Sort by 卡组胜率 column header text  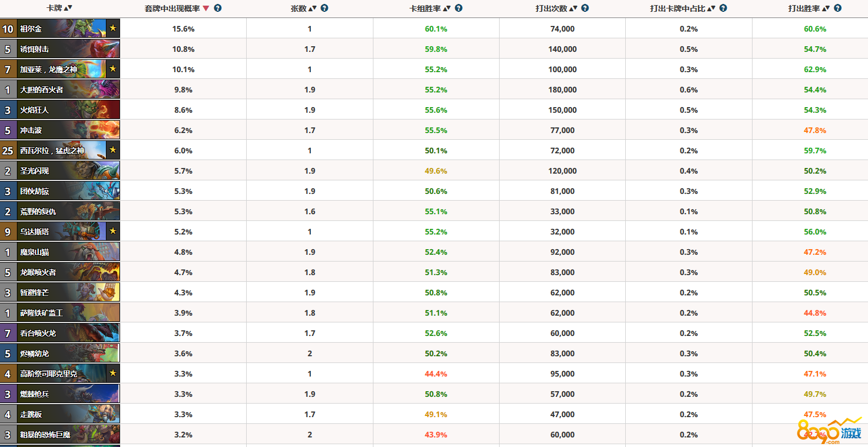pyautogui.click(x=425, y=8)
